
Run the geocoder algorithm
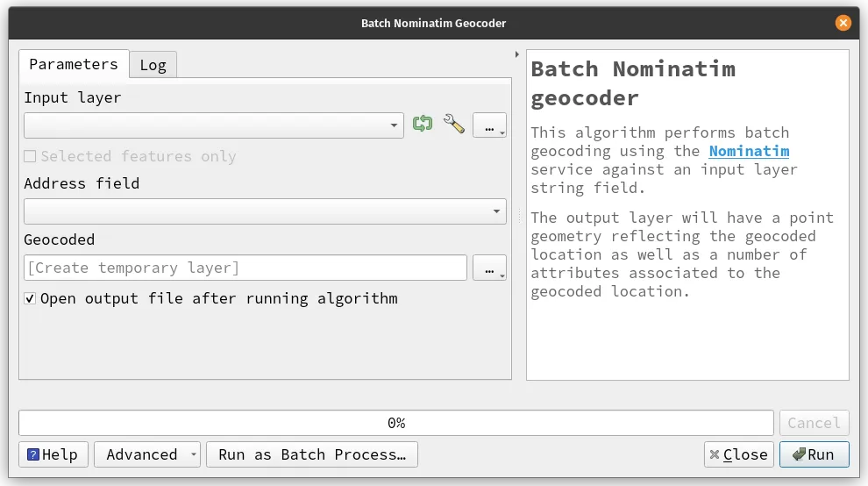(814, 454)
